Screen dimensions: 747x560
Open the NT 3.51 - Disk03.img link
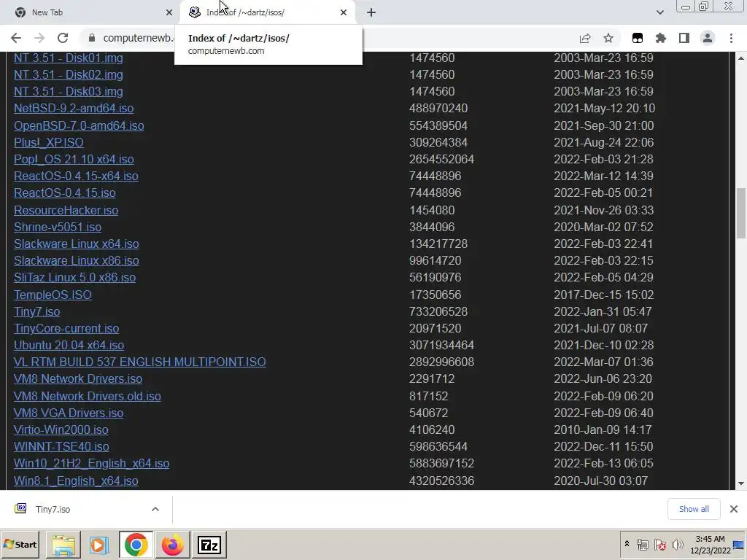tap(68, 91)
